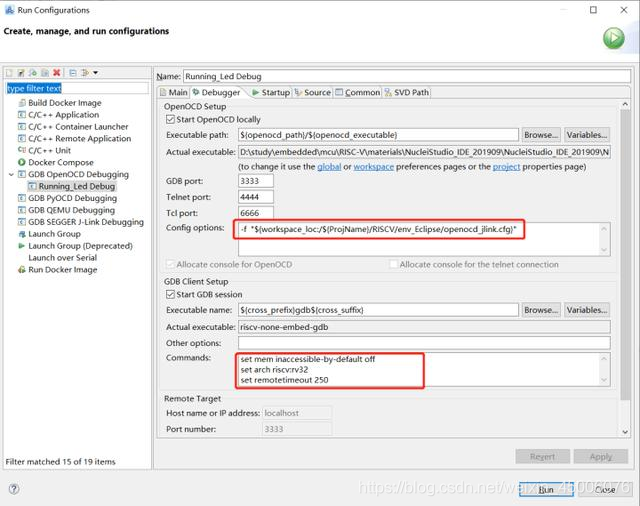Click the filter launch configurations icon
Image resolution: width=640 pixels, height=506 pixels.
pos(85,73)
